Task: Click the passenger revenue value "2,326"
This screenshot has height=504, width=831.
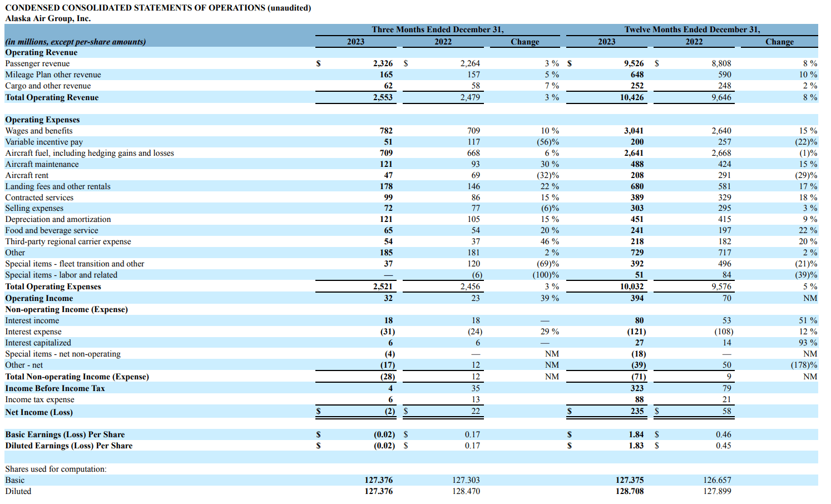Action: tap(383, 63)
